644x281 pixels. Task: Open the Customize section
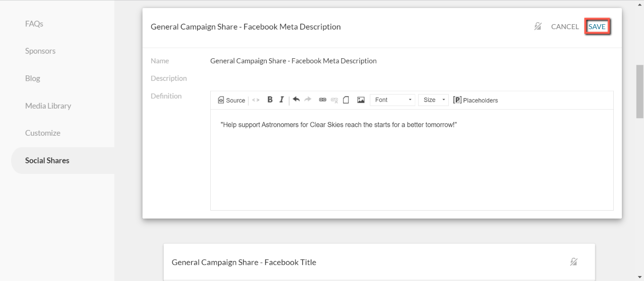pyautogui.click(x=43, y=133)
